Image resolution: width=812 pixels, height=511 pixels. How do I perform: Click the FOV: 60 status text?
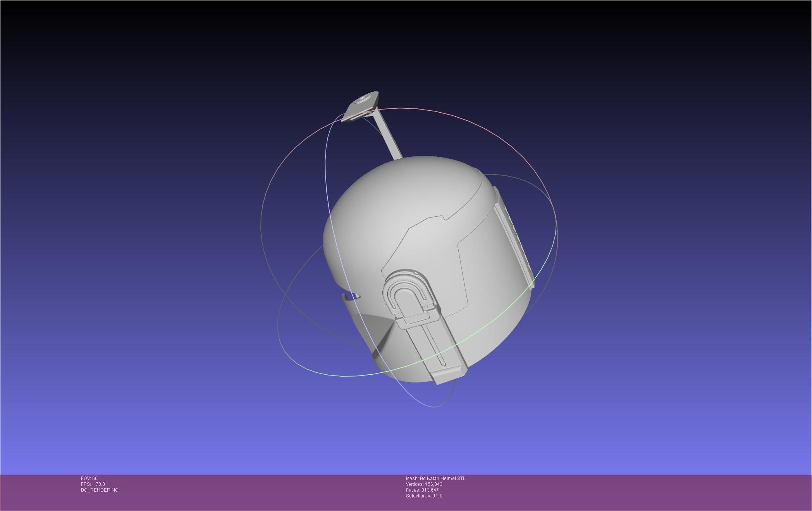(89, 478)
